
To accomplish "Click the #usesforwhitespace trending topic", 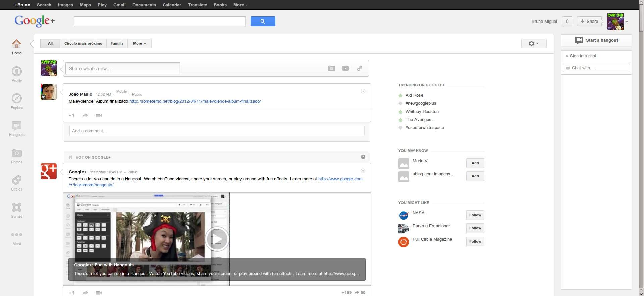I will pyautogui.click(x=425, y=128).
